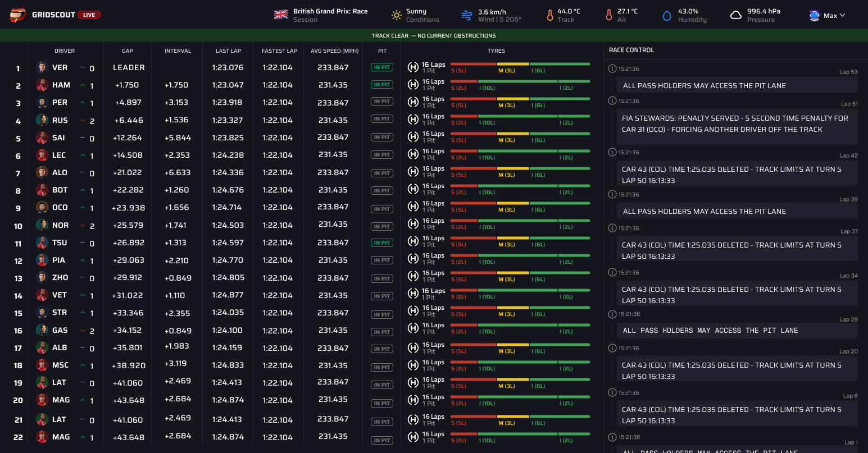The width and height of the screenshot is (868, 453).
Task: Click the LIVE badge to toggle live mode
Action: coord(90,15)
